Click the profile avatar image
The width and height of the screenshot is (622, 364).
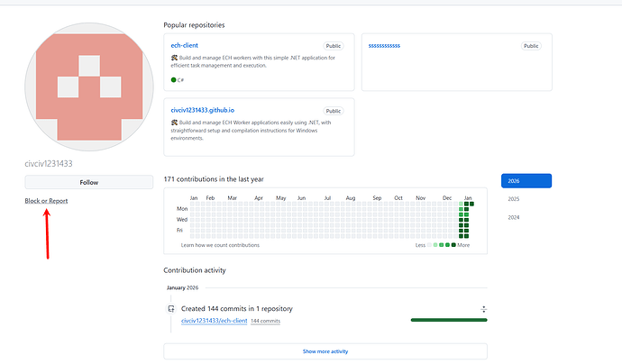89,86
